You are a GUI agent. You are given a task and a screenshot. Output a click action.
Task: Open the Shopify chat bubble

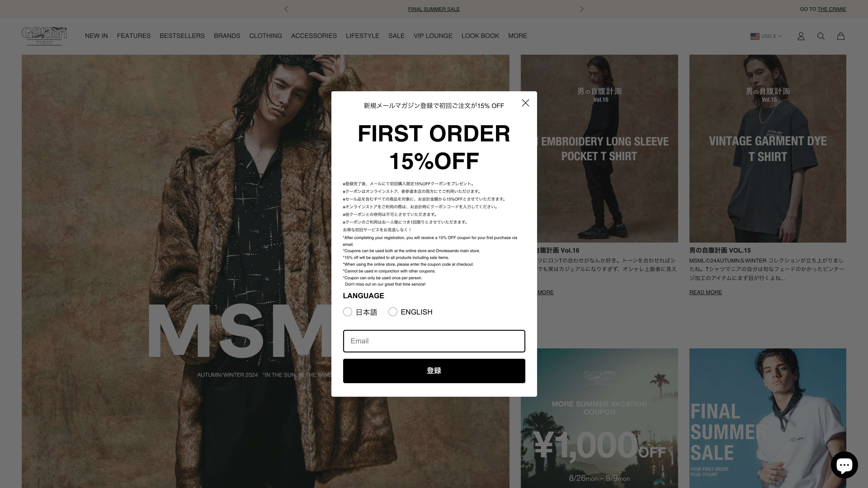click(844, 465)
